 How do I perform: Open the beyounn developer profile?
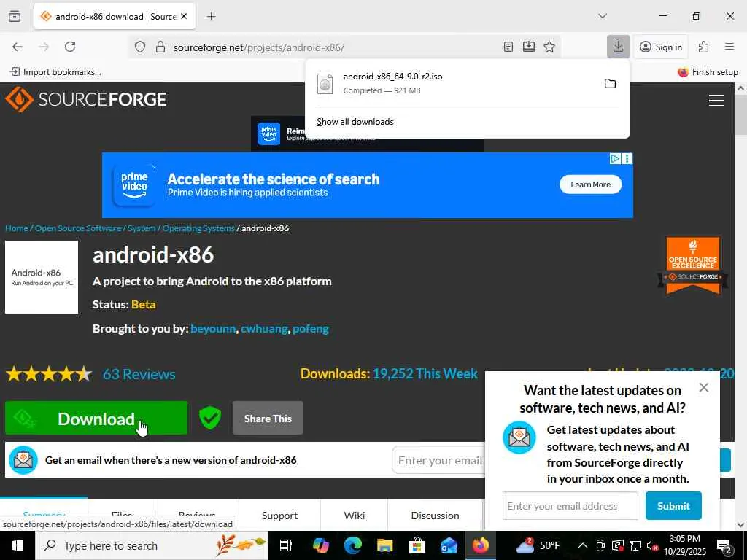(x=213, y=329)
